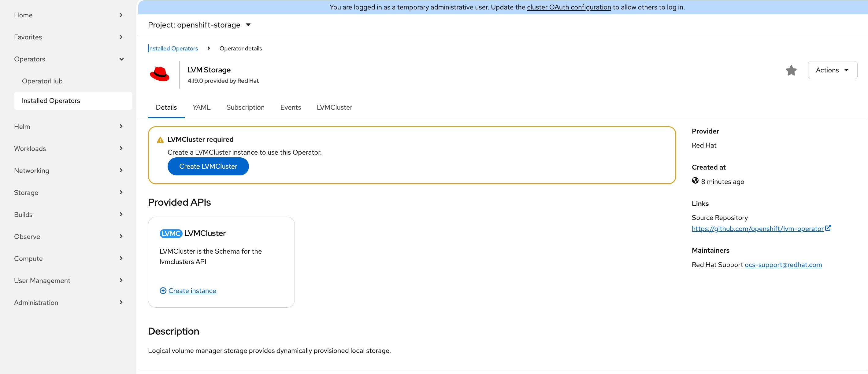Viewport: 868px width, 374px height.
Task: Expand the Compute navigation section
Action: 69,258
